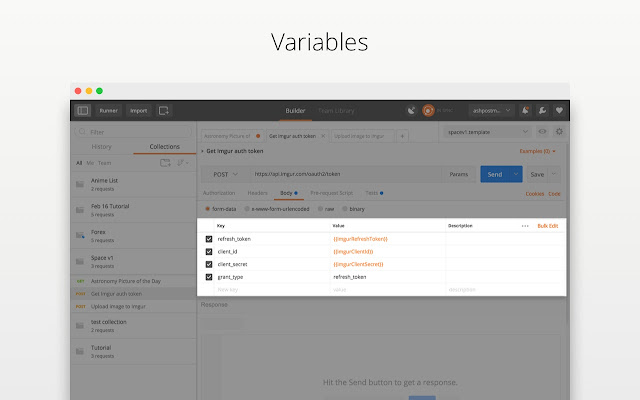Switch to the History tab
Image resolution: width=640 pixels, height=400 pixels.
click(x=102, y=147)
